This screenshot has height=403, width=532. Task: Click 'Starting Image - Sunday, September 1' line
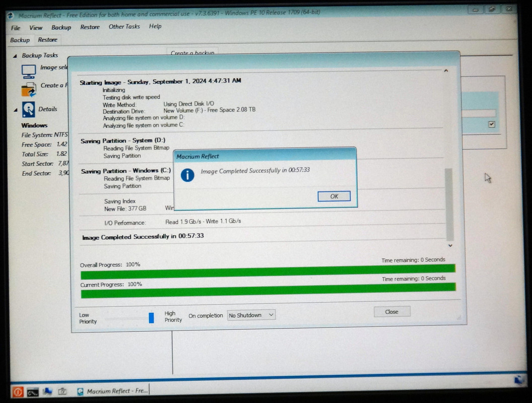coord(160,82)
